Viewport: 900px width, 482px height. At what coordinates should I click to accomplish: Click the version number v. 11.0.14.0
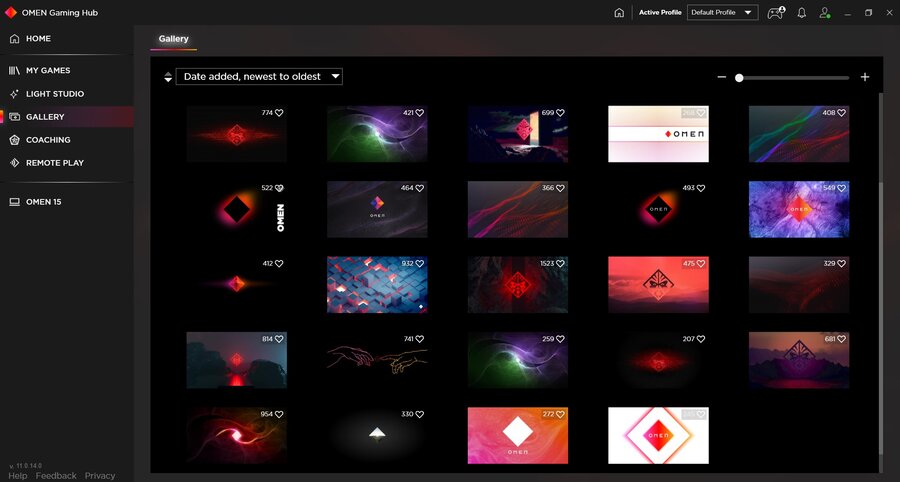pos(25,466)
